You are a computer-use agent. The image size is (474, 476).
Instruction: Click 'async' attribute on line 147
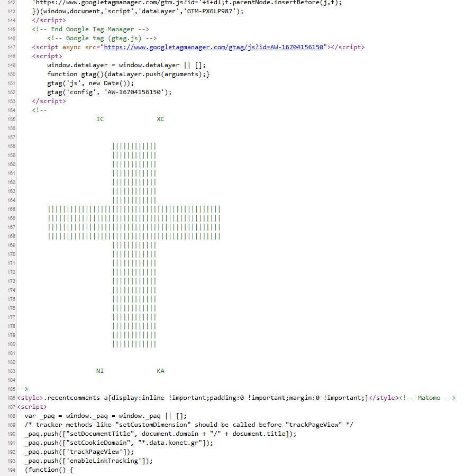click(71, 47)
